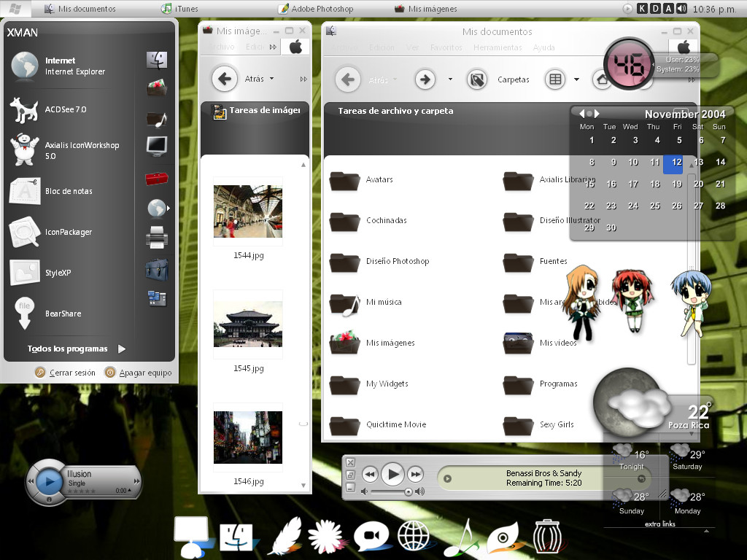Open the views dropdown arrow in Mis documentos

576,79
